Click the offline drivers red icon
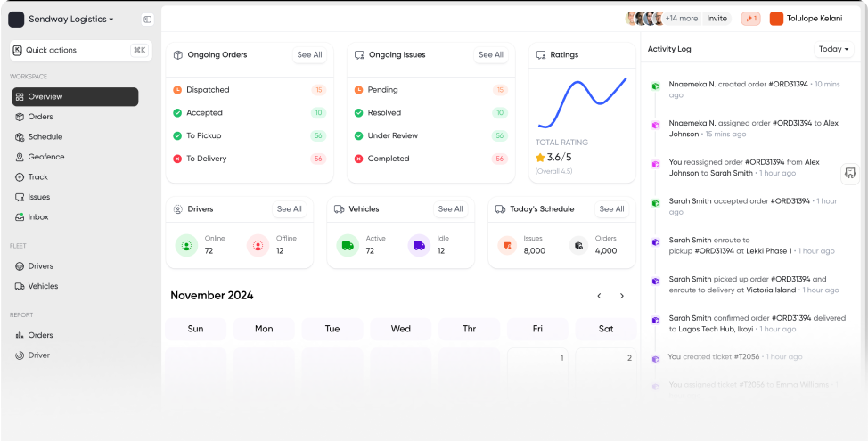868x441 pixels. pos(258,245)
